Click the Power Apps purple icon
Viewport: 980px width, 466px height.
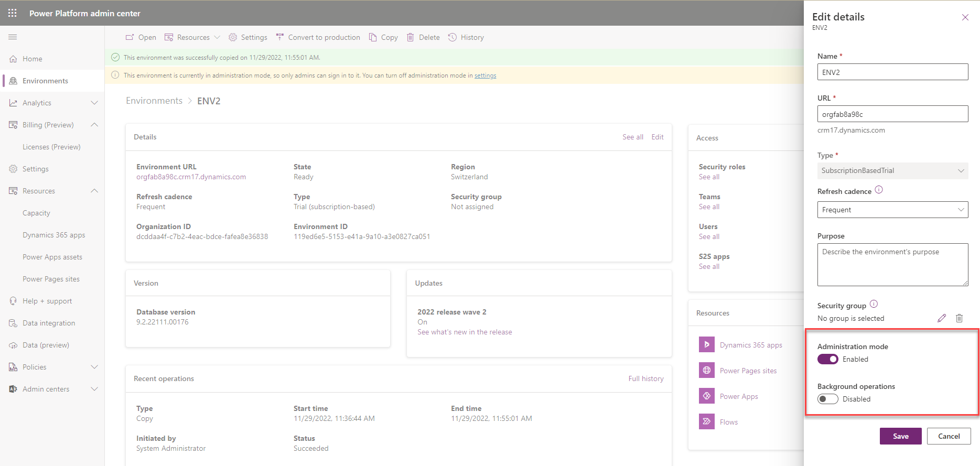pos(707,396)
